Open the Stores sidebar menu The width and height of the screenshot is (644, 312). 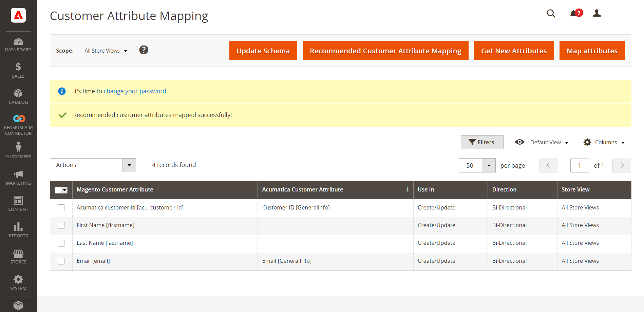click(x=18, y=256)
